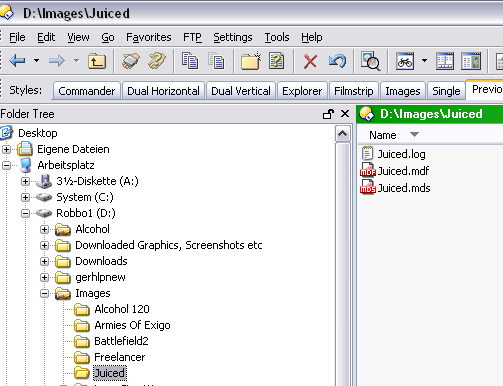Image resolution: width=503 pixels, height=386 pixels.
Task: Click the handshake admin toolbar icon
Action: [130, 61]
